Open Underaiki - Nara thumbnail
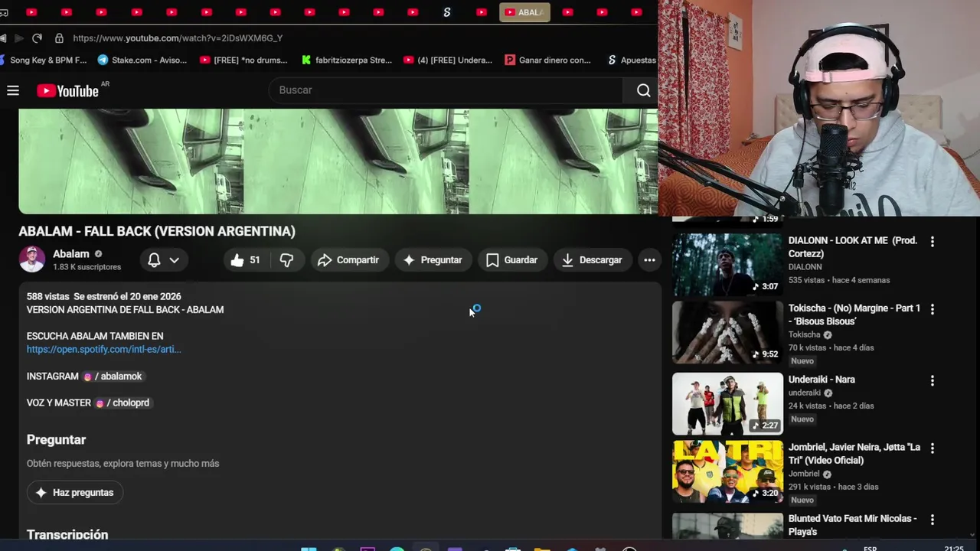980x551 pixels. 727,404
